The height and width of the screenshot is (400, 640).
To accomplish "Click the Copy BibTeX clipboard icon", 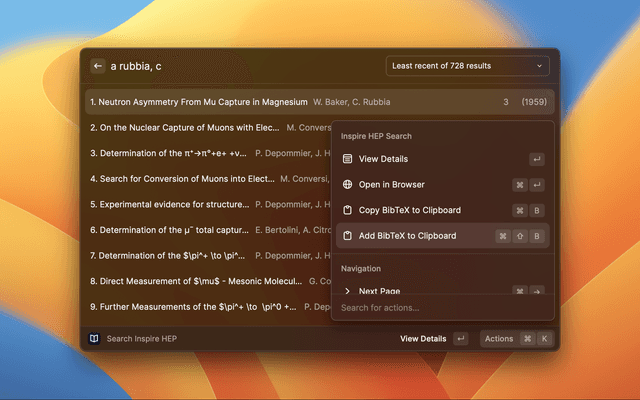I will point(347,210).
